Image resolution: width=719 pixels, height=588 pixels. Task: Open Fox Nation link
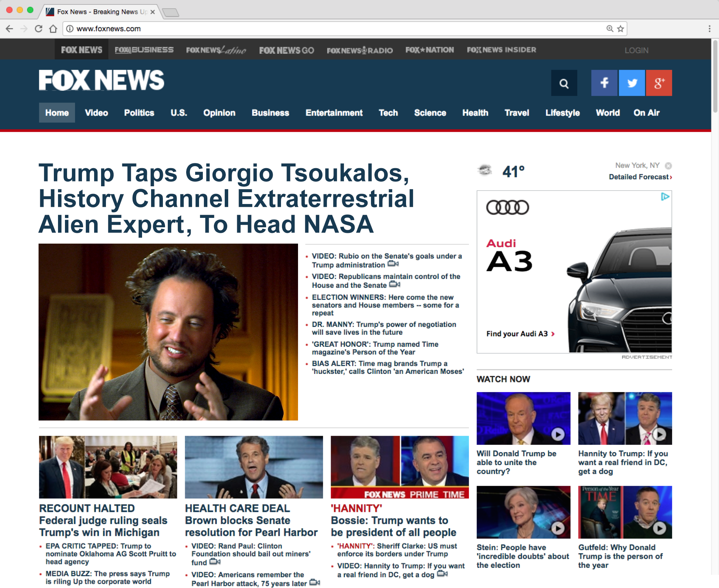tap(430, 50)
